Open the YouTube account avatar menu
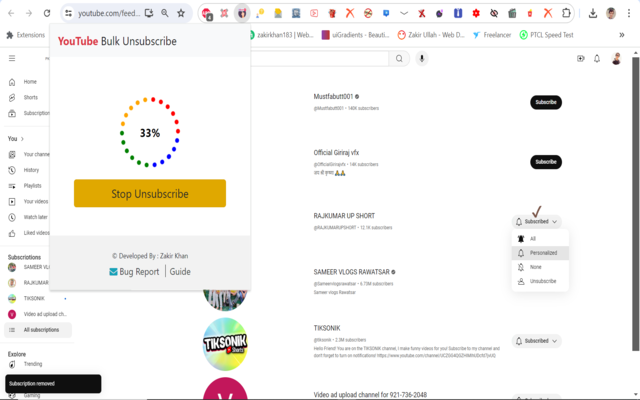Screen dimensions: 640x400 click(616, 59)
